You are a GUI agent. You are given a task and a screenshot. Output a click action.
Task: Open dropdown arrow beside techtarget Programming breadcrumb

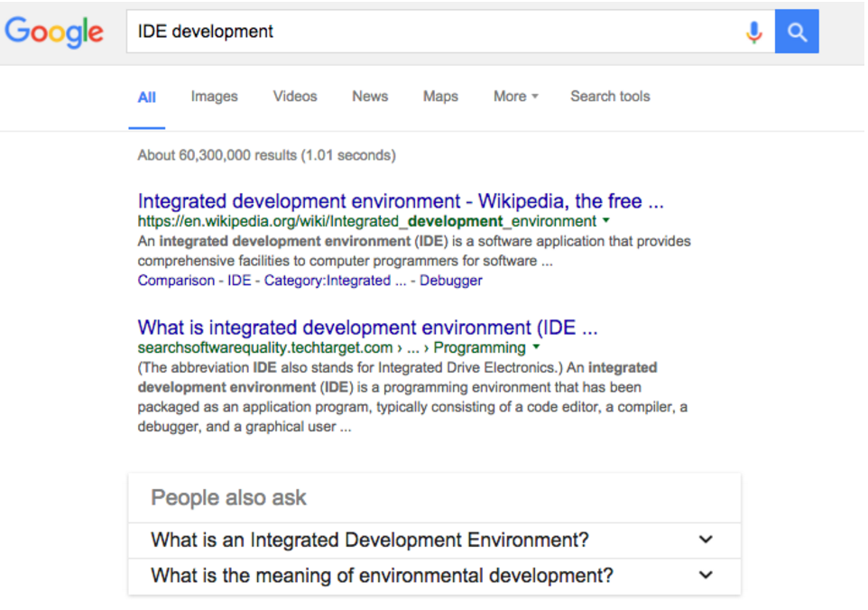pos(536,347)
